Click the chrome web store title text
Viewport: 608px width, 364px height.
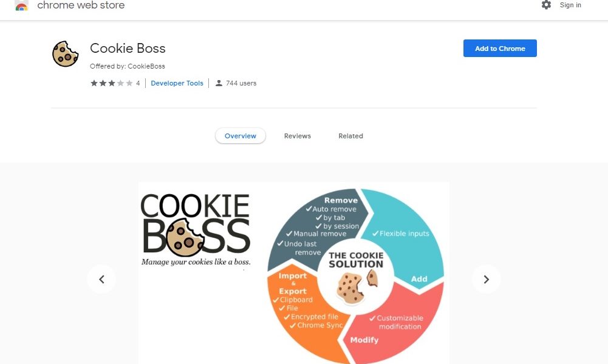81,5
